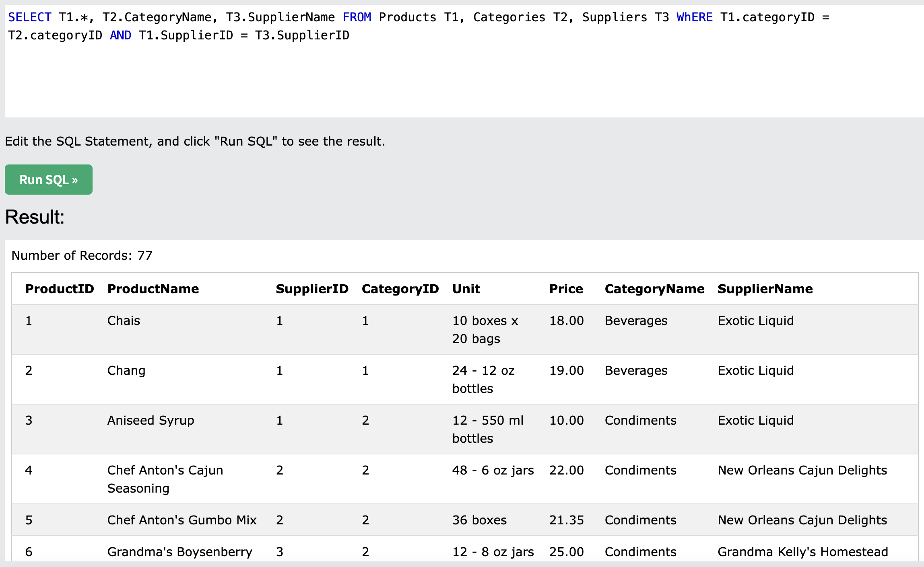Click 'Exotic Liquid' in the Chais row

[x=755, y=320]
